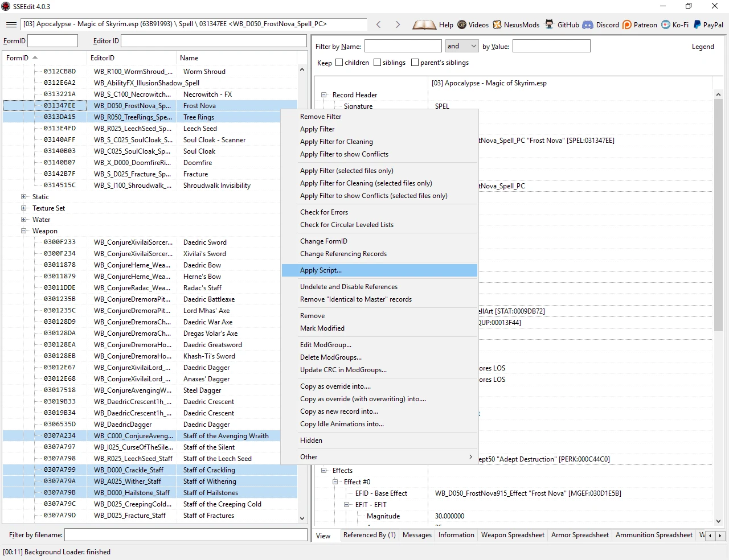This screenshot has height=560, width=729.
Task: Click the Editor ID search field
Action: pyautogui.click(x=214, y=41)
